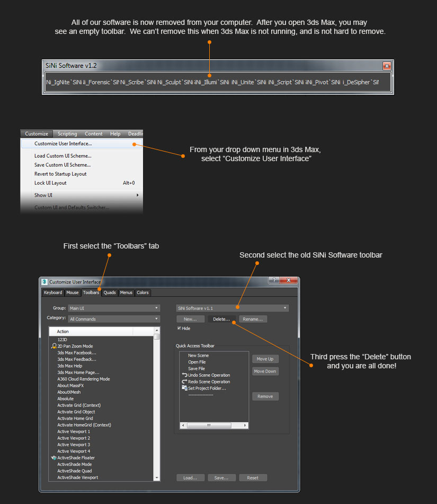The width and height of the screenshot is (437, 504).
Task: Click the Action column header
Action: [x=91, y=331]
